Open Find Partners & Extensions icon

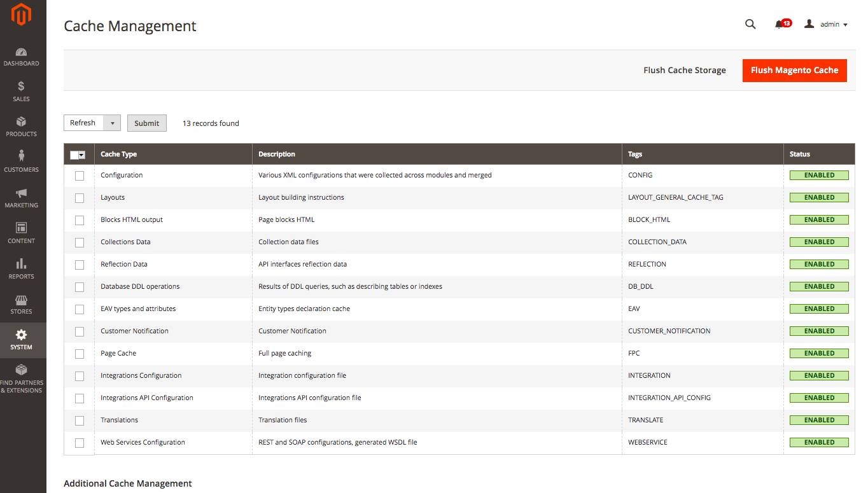coord(21,370)
